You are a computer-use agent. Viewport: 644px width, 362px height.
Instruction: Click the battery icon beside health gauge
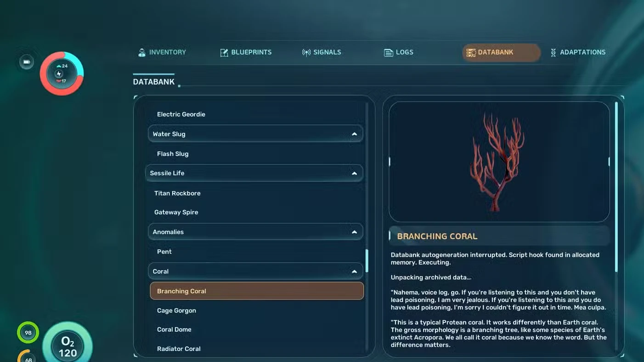click(x=27, y=62)
